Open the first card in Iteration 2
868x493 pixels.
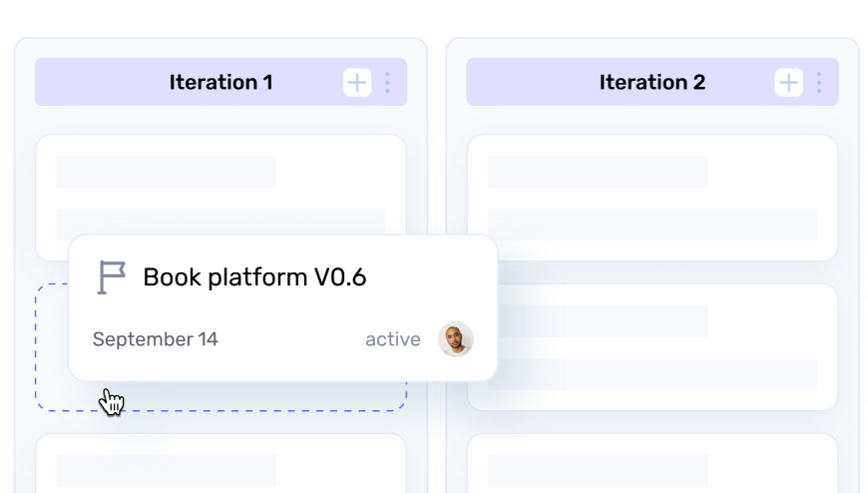(652, 197)
